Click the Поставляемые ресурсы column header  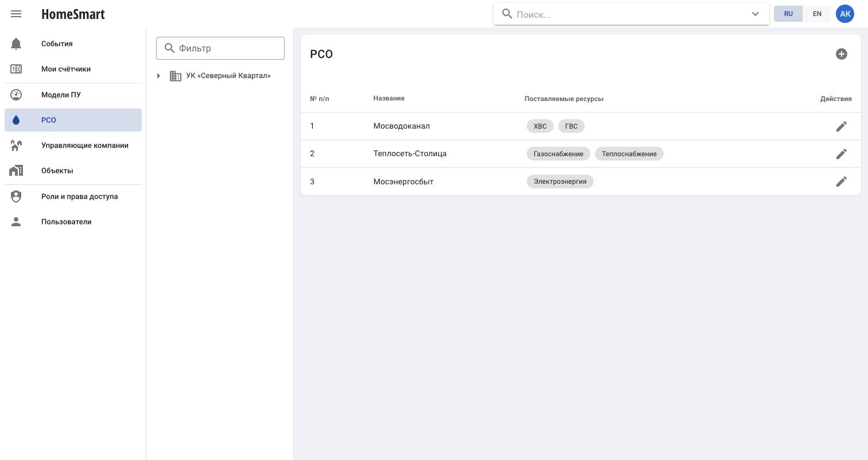(564, 99)
